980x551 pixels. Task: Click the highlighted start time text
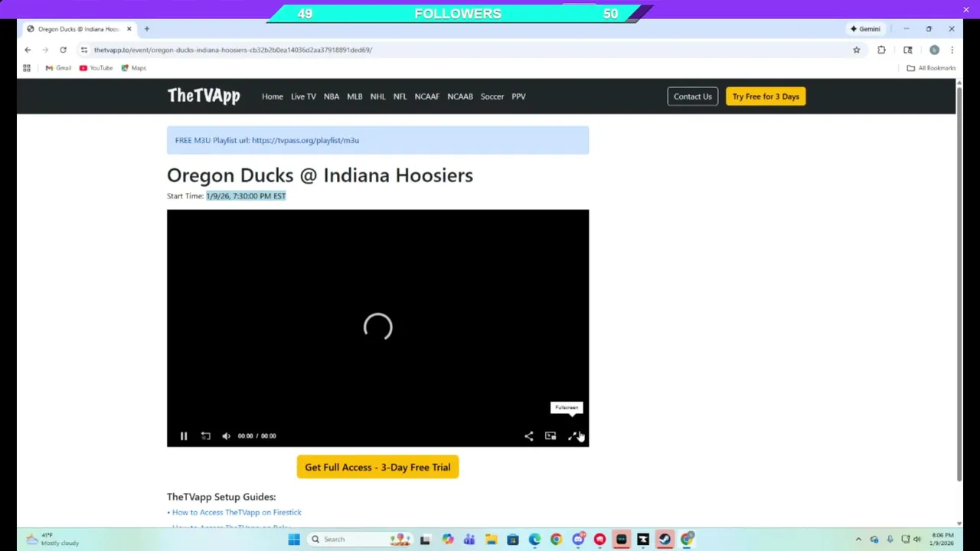246,196
